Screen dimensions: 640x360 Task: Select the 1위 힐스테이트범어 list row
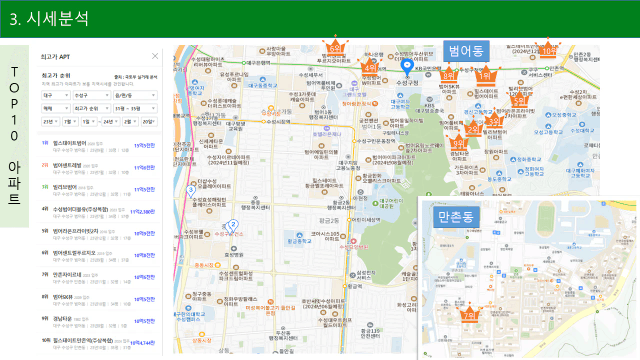click(x=98, y=147)
